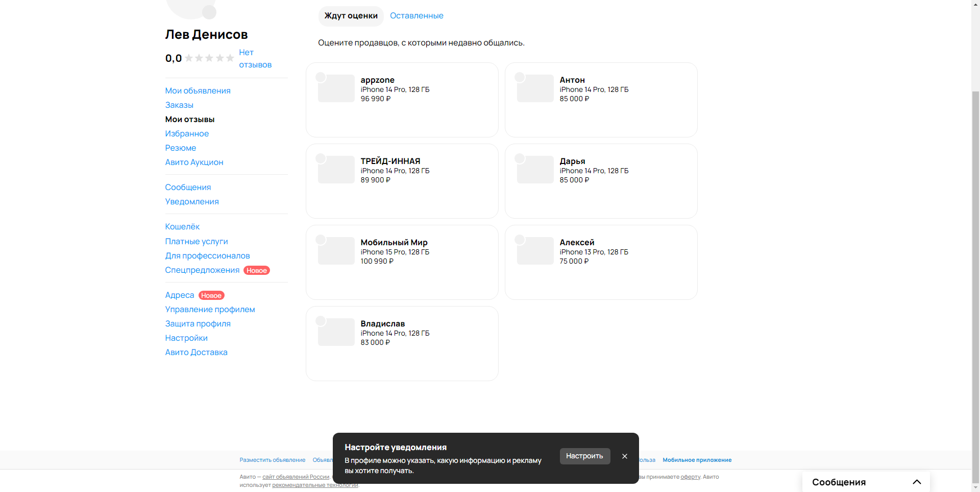
Task: Open ТРЕЙД-ИННАЯ seller card
Action: point(402,181)
